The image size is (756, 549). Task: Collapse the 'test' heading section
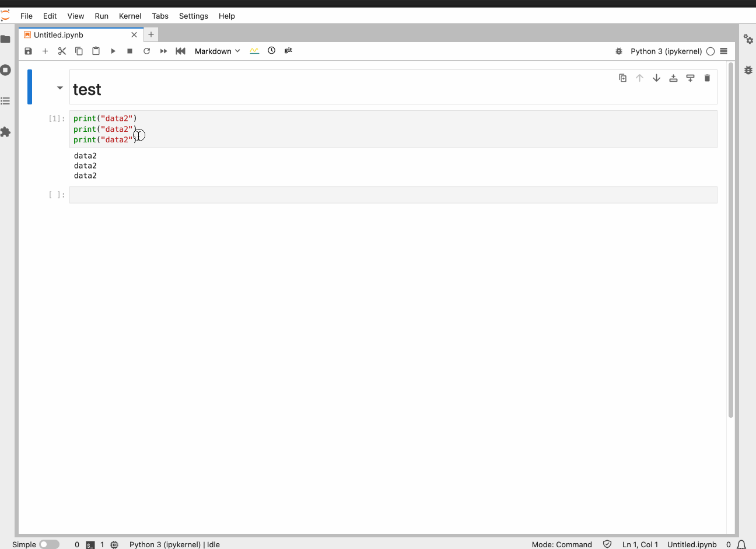click(x=60, y=88)
